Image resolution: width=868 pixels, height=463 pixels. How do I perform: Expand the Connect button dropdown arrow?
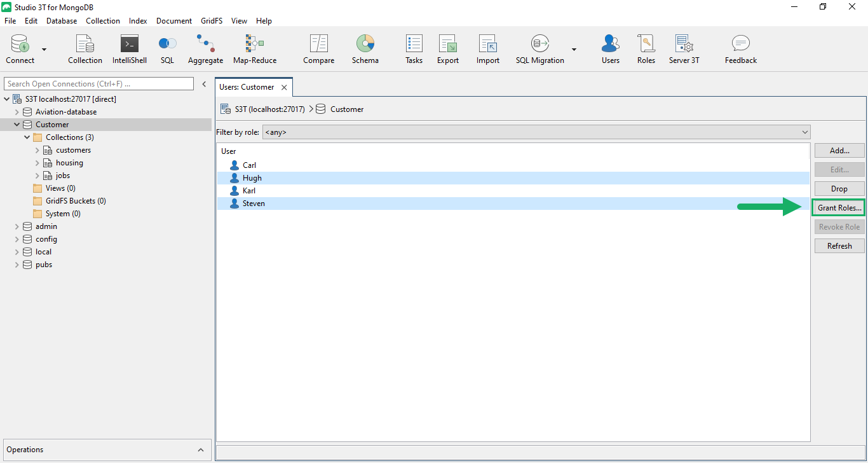[x=43, y=48]
